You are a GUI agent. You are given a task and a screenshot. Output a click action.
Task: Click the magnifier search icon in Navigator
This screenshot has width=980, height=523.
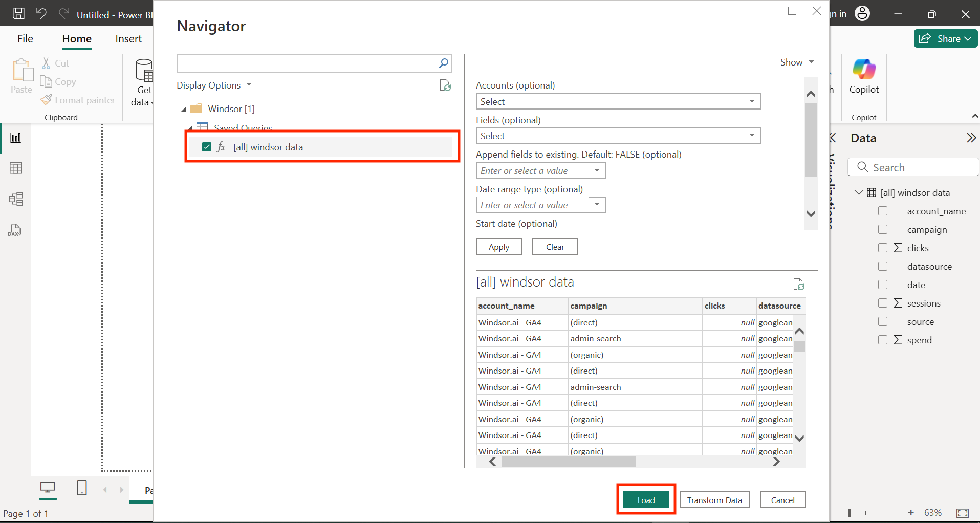click(444, 63)
